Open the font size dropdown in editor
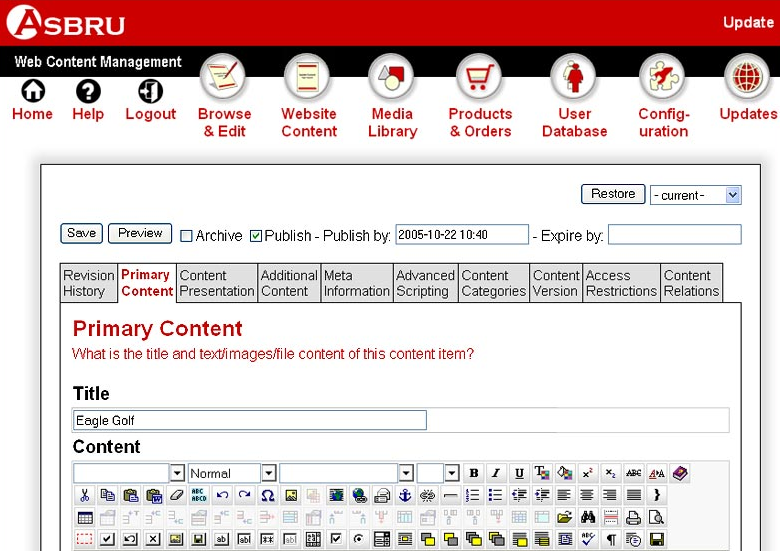780x551 pixels. click(451, 473)
